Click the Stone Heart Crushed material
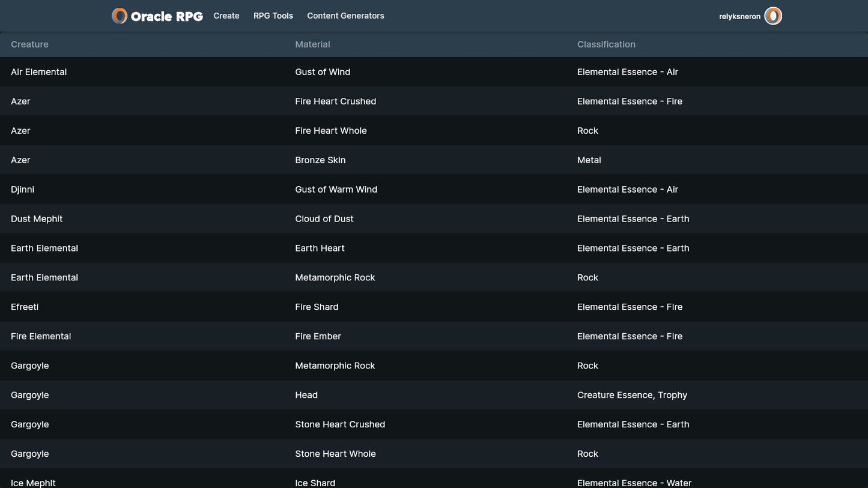 pyautogui.click(x=340, y=424)
